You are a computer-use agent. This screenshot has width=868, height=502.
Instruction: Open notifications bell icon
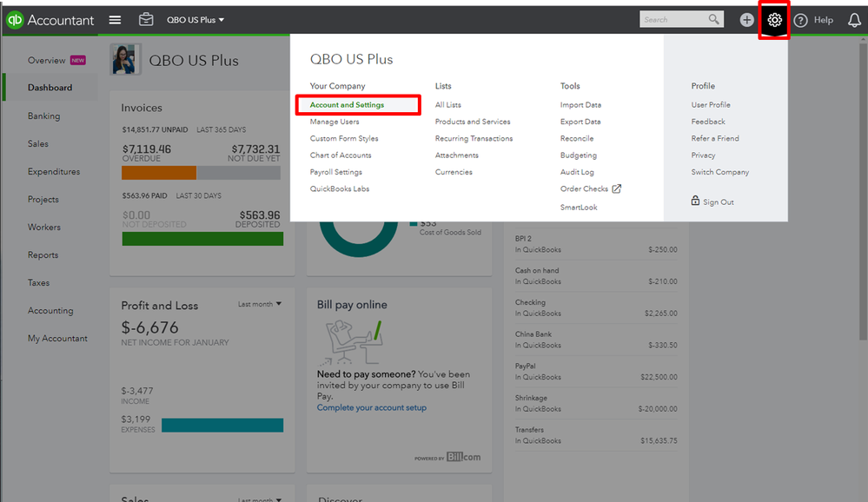[x=854, y=21]
